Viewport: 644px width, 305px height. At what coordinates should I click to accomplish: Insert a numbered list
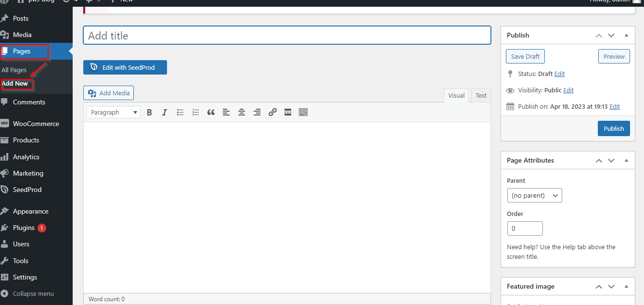tap(195, 112)
